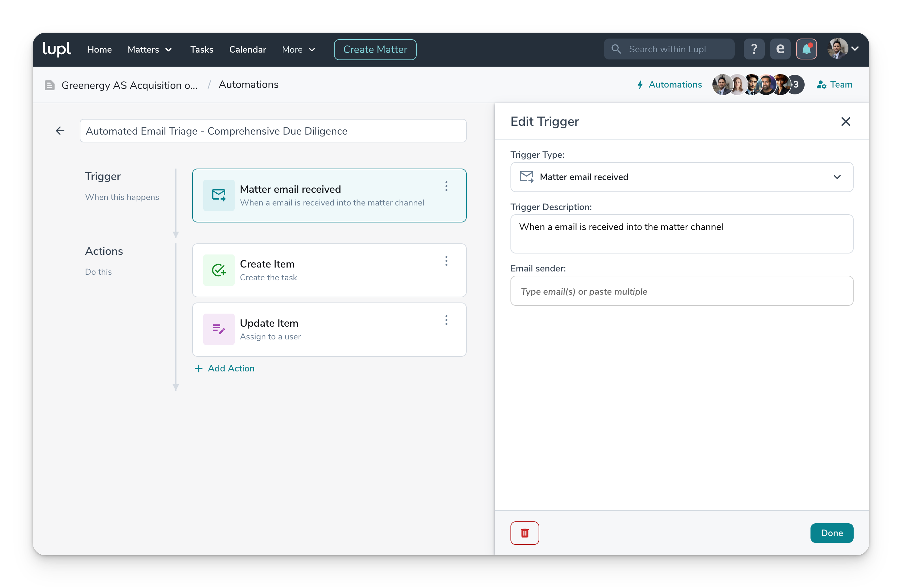Go back using the left arrow icon
The image size is (902, 588).
60,131
